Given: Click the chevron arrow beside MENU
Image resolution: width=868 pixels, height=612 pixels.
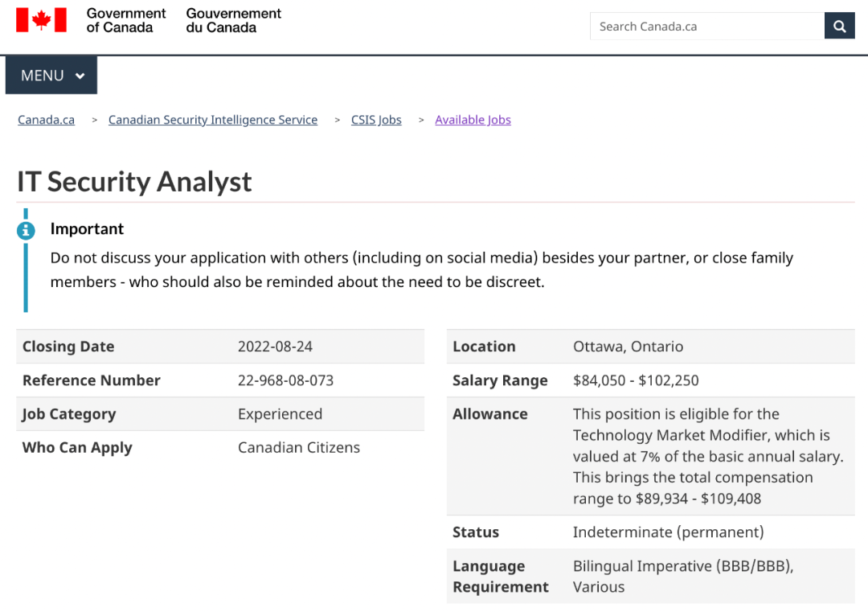Looking at the screenshot, I should pyautogui.click(x=80, y=76).
